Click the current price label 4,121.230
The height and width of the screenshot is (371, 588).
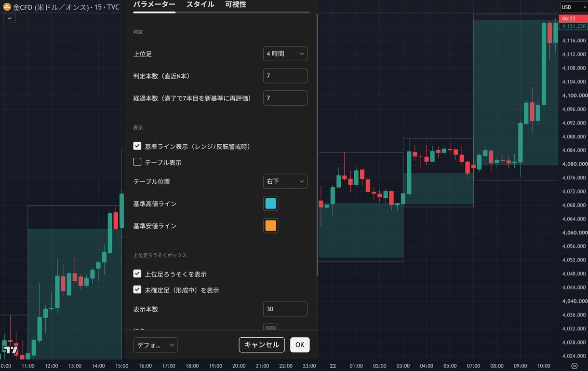[x=574, y=26]
